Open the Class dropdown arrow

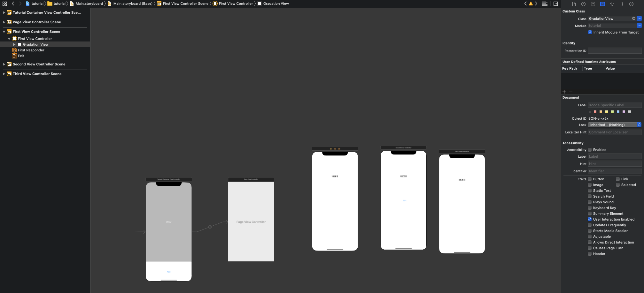[x=639, y=19]
